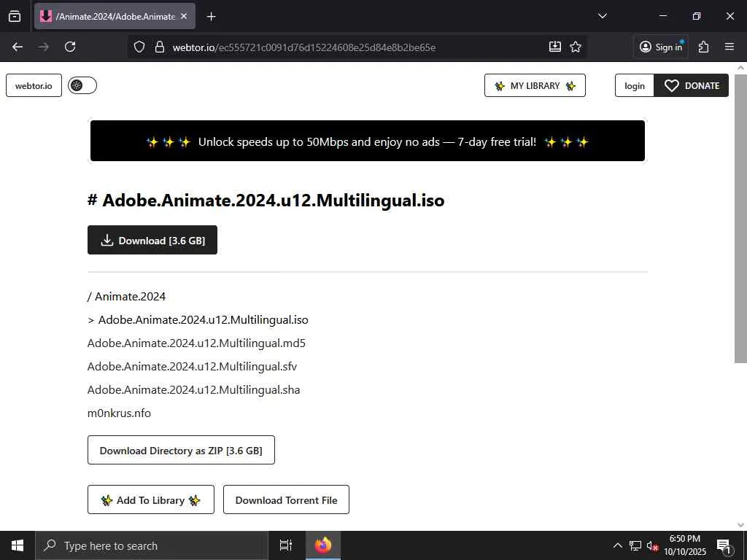Select the Multilingual.sfv file
This screenshot has height=560, width=747.
point(192,367)
